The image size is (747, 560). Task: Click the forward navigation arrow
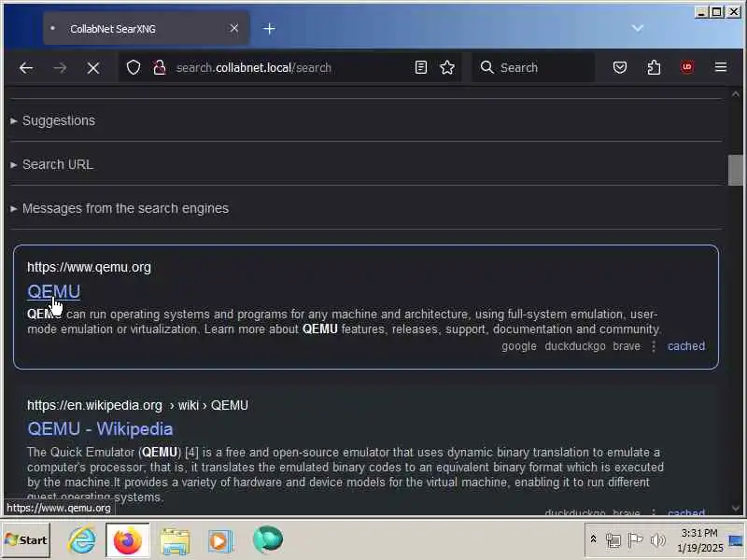point(60,67)
